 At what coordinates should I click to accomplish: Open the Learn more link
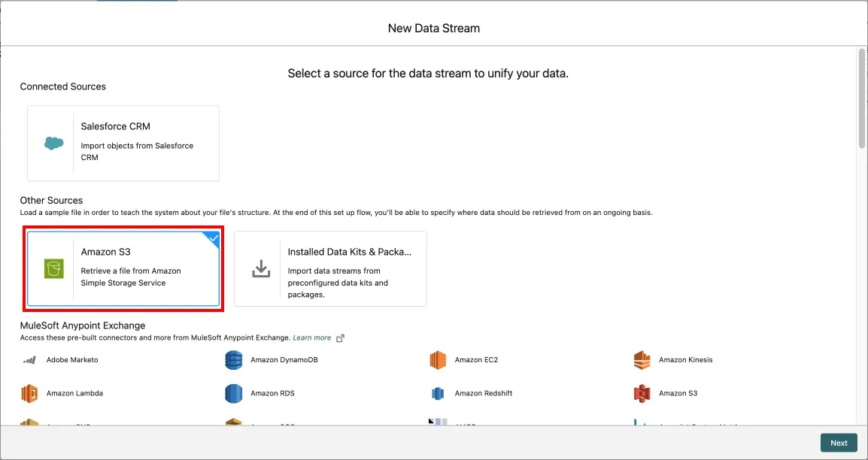pos(312,338)
